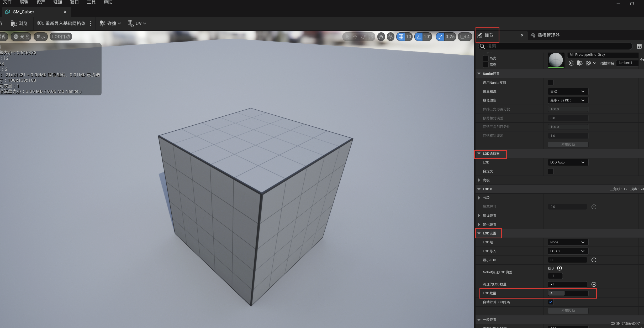
Task: Open camera speed setting
Action: [465, 37]
